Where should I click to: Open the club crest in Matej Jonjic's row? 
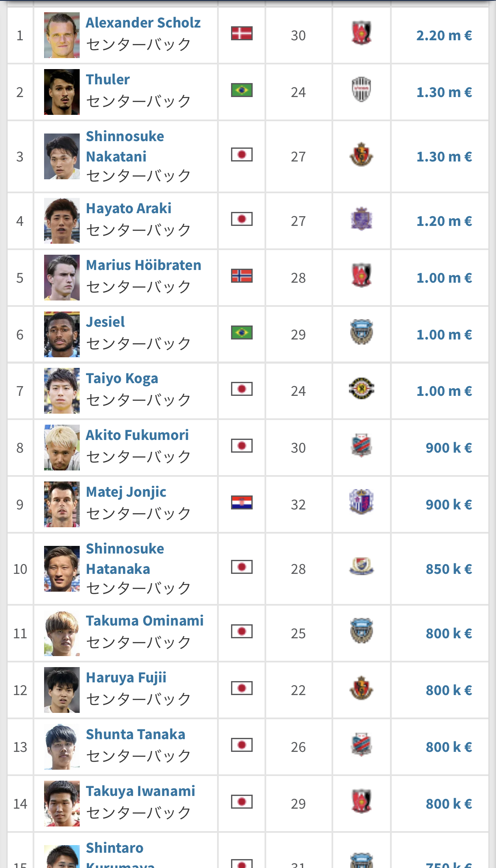[x=362, y=502]
